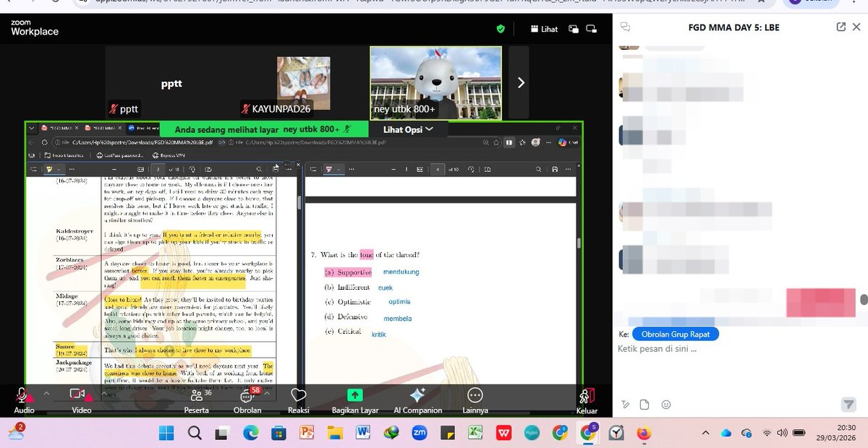Click the Ketik pesan di sini message field

(687, 348)
